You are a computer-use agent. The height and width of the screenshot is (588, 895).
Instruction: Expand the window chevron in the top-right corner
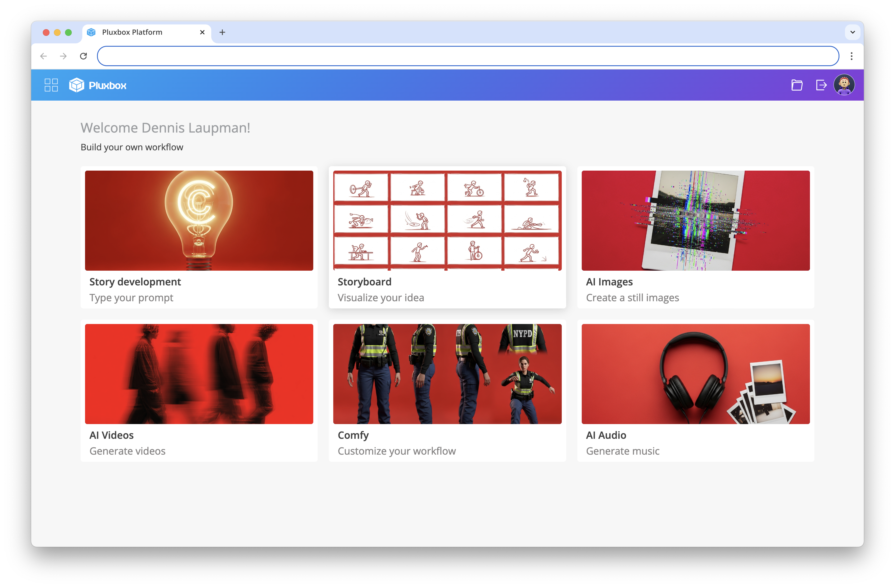point(852,32)
